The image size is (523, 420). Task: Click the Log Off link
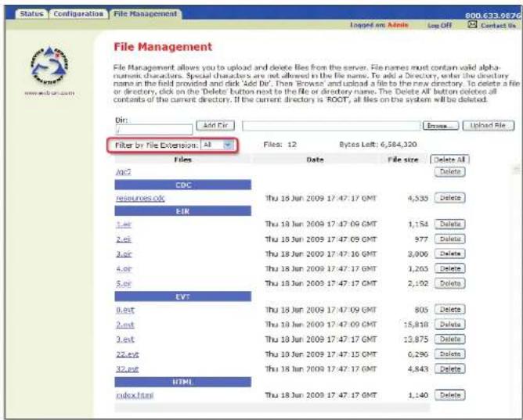pyautogui.click(x=439, y=25)
